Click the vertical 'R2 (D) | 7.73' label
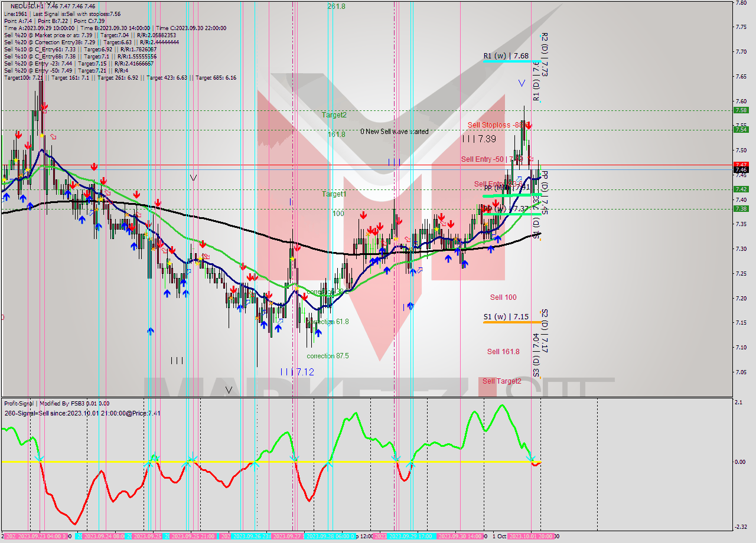The height and width of the screenshot is (543, 756). tap(545, 54)
